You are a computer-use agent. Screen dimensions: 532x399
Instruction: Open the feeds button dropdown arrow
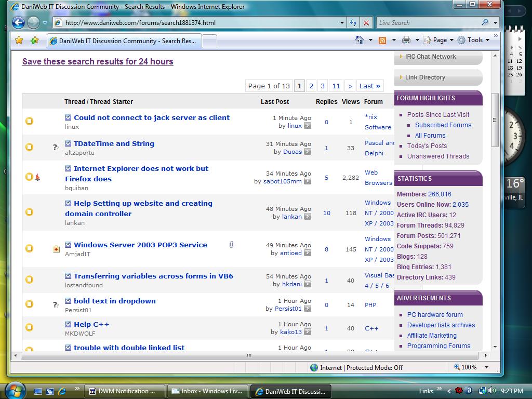coord(394,40)
